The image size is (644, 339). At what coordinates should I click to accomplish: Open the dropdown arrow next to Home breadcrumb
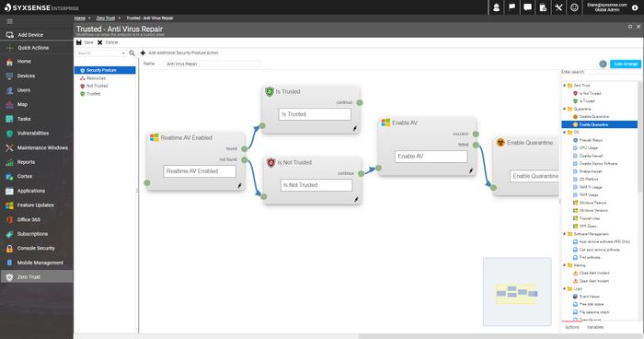click(89, 18)
